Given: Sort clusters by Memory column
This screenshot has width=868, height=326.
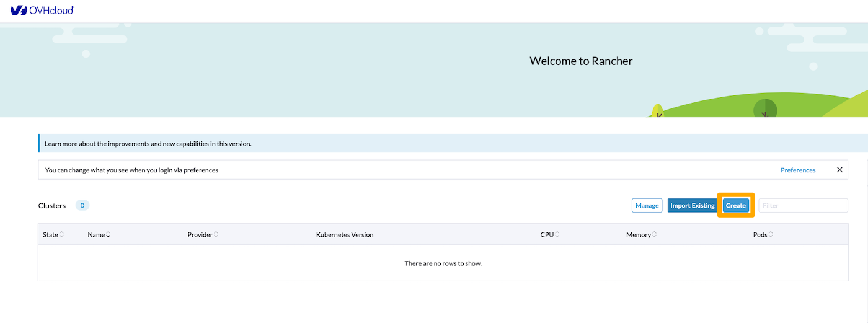Looking at the screenshot, I should [x=642, y=235].
